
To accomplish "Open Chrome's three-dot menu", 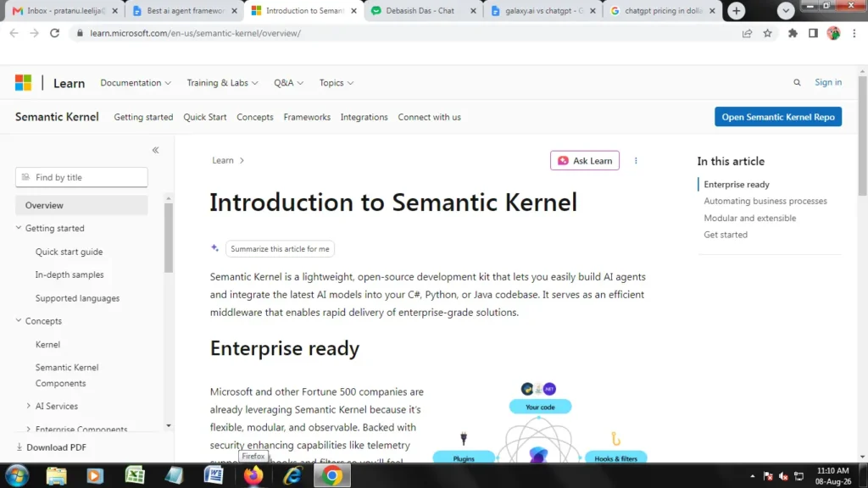I will pyautogui.click(x=854, y=33).
